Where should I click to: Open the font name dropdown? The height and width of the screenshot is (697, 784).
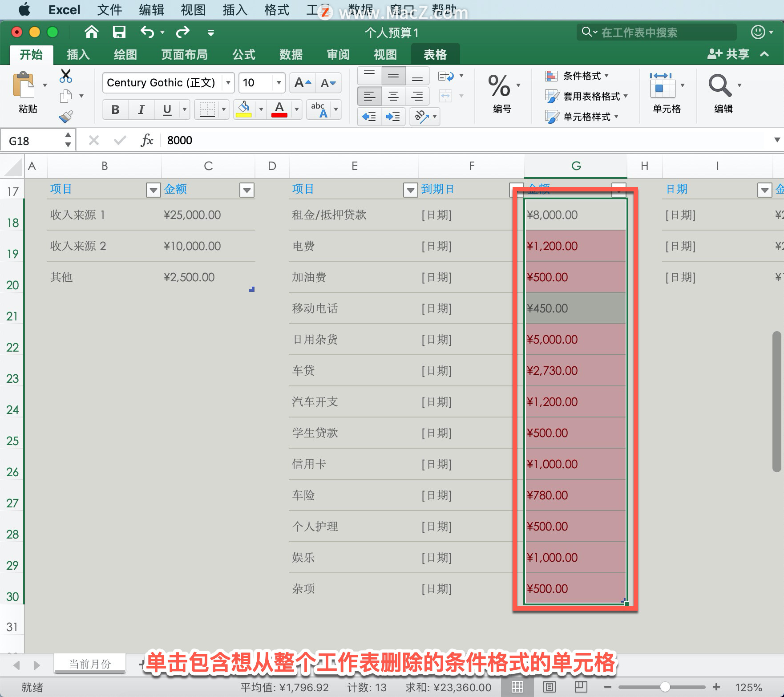228,83
